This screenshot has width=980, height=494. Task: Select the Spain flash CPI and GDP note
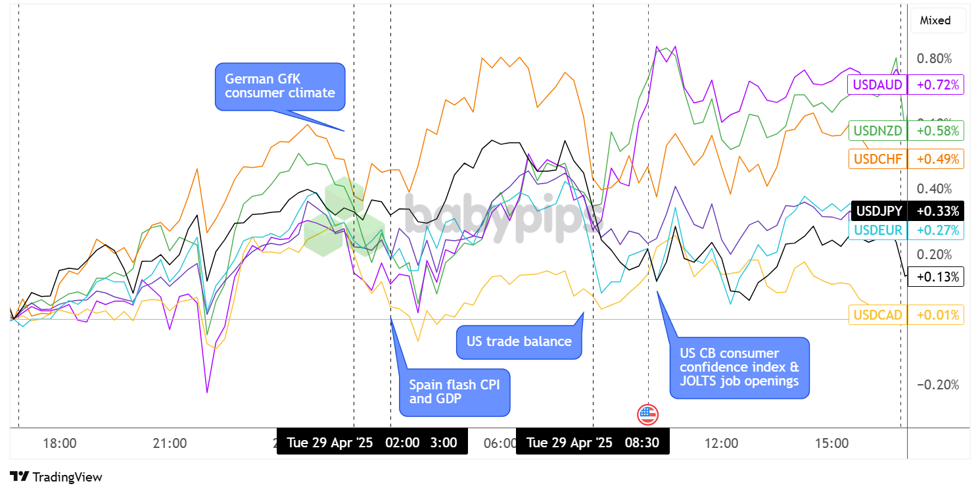click(454, 391)
